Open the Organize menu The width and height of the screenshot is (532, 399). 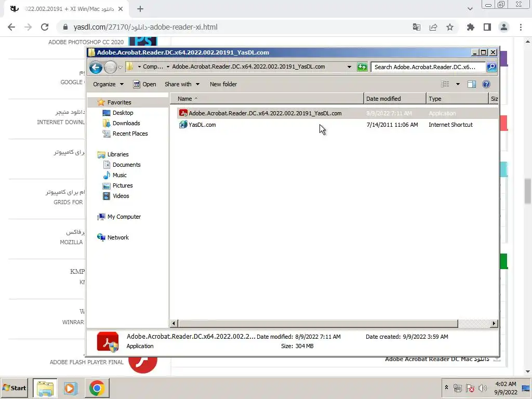coord(108,84)
